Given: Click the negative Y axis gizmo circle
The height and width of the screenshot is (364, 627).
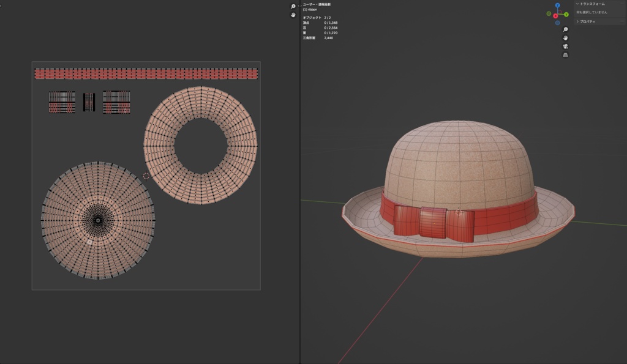Looking at the screenshot, I should coord(548,13).
